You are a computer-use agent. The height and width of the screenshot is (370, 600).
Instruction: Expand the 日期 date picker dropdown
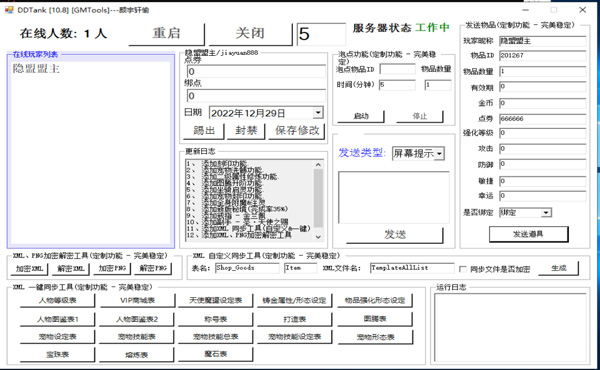pos(318,112)
